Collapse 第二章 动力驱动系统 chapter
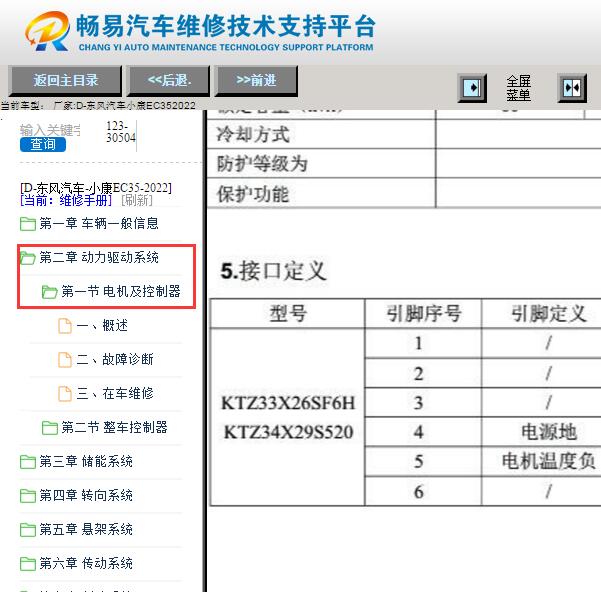Image resolution: width=601 pixels, height=592 pixels. (99, 257)
